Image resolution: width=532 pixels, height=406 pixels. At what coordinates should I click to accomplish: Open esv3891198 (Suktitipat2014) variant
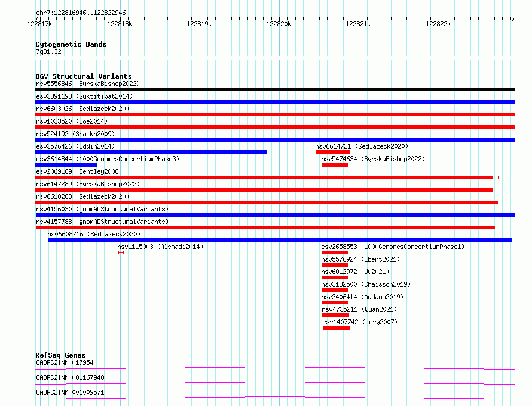[84, 96]
